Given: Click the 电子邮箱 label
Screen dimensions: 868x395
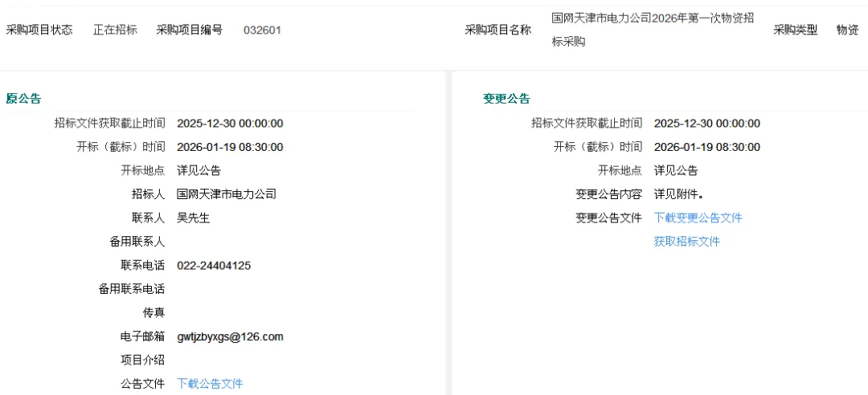Looking at the screenshot, I should click(143, 336).
